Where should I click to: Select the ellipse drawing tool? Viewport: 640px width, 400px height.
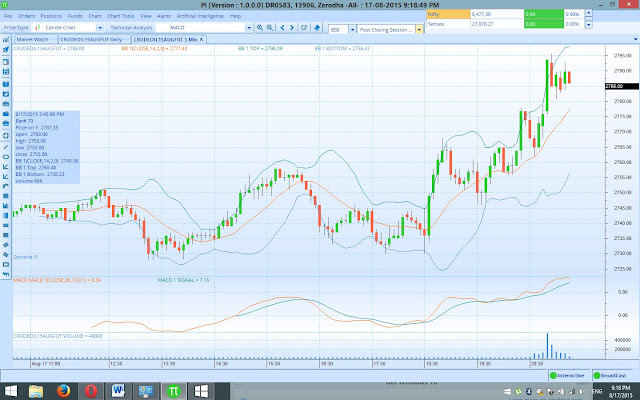[x=6, y=157]
